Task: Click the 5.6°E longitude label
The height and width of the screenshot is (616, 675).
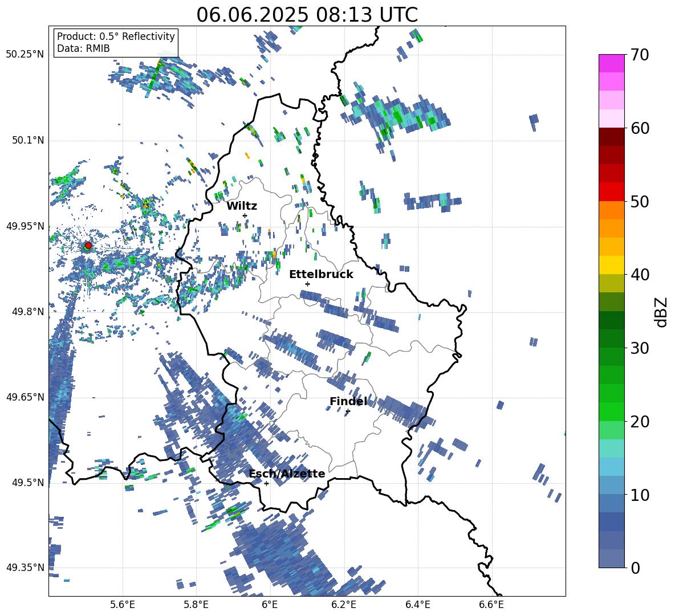Action: (123, 605)
